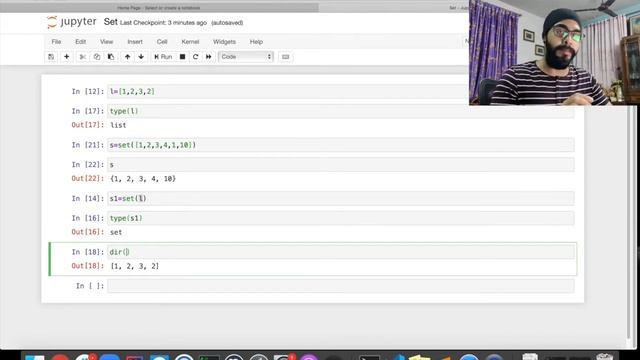Run the selected cell

click(163, 57)
